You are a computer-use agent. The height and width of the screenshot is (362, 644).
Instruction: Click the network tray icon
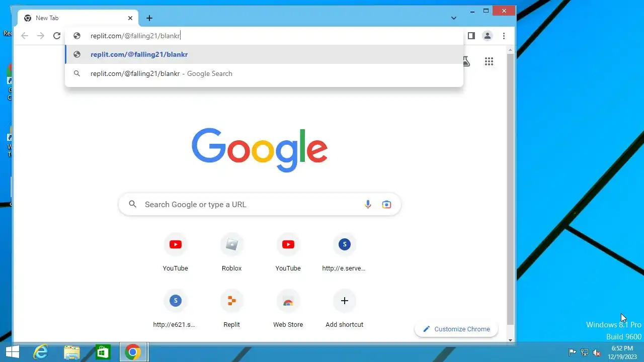[585, 352]
